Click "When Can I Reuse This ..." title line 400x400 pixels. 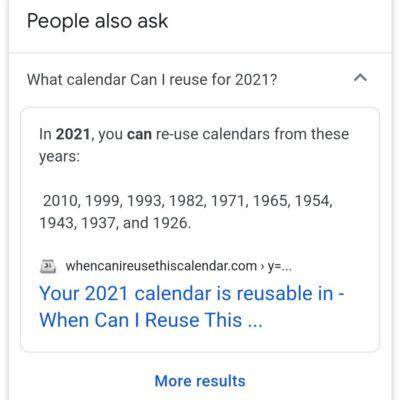(x=151, y=320)
